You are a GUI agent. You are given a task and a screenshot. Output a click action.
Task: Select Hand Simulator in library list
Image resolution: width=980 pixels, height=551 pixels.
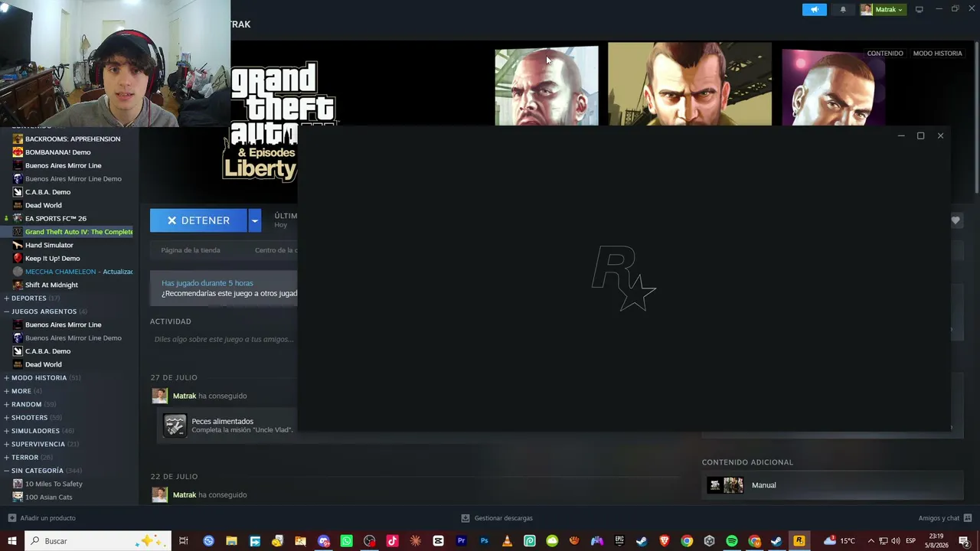pos(49,246)
